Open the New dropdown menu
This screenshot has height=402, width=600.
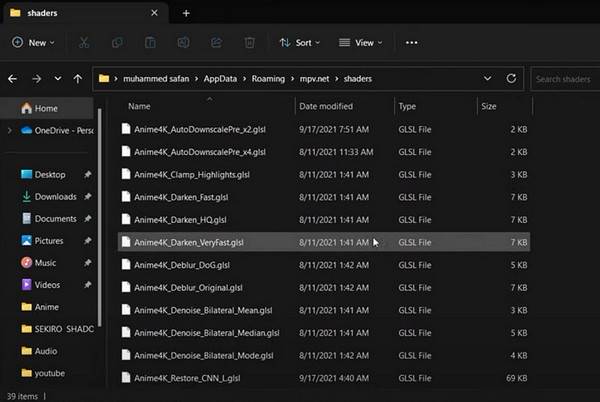point(33,42)
